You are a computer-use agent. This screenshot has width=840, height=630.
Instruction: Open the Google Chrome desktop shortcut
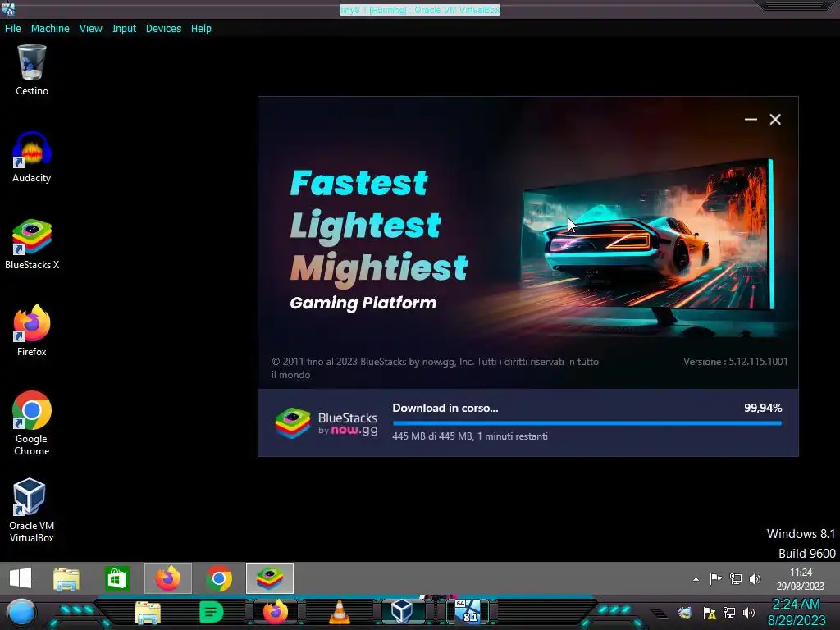click(32, 424)
